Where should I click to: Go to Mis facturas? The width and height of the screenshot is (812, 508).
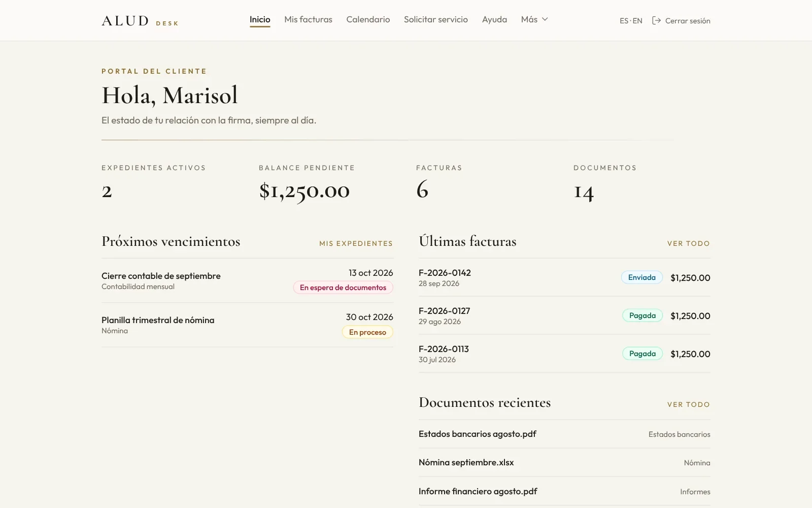coord(308,19)
